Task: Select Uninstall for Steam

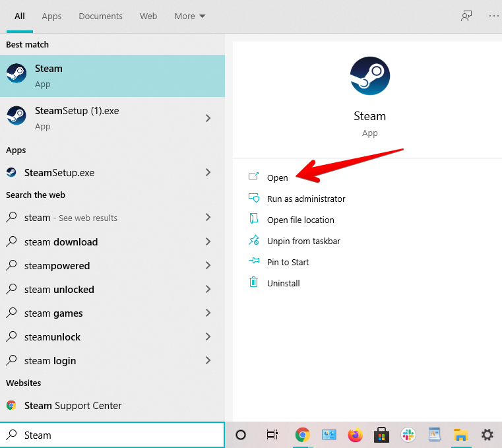Action: coord(284,284)
